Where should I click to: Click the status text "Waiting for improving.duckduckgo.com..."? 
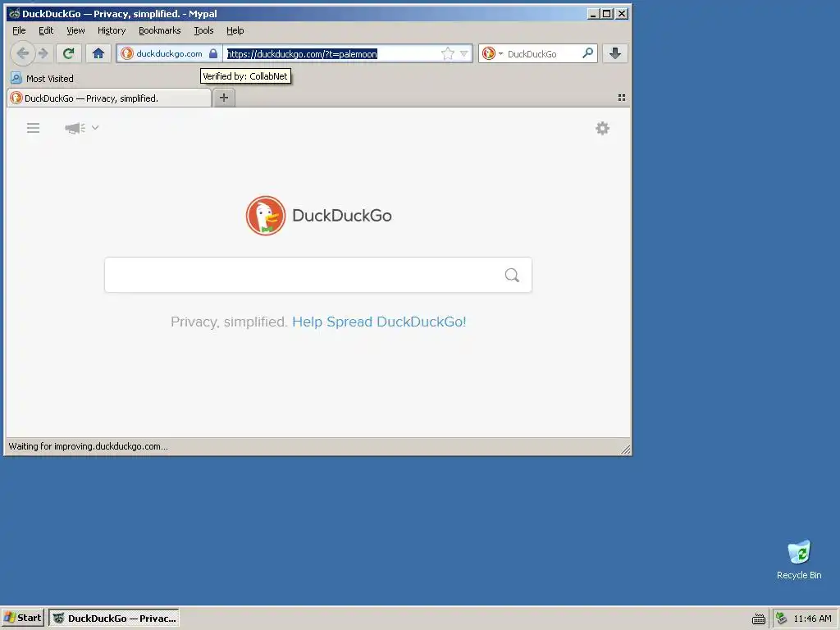88,446
